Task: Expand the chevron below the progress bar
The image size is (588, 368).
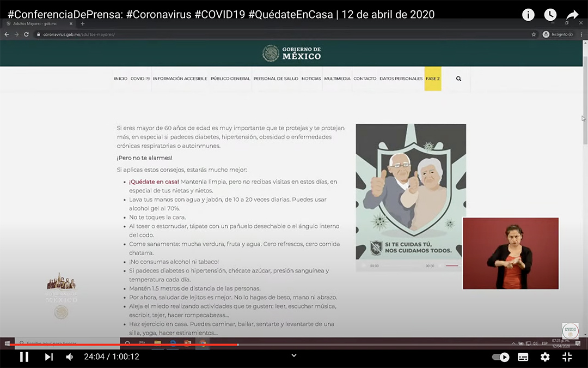Action: click(x=294, y=355)
